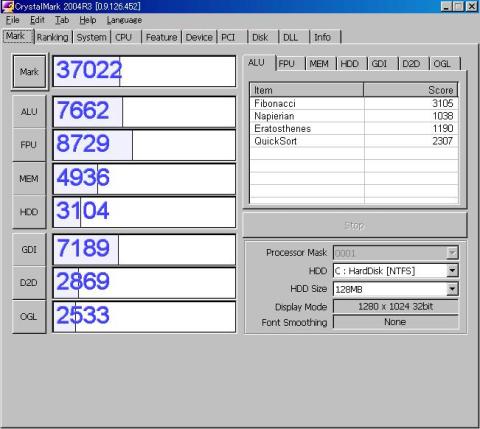This screenshot has height=429, width=480.
Task: Switch to the Feature tab
Action: coord(161,37)
